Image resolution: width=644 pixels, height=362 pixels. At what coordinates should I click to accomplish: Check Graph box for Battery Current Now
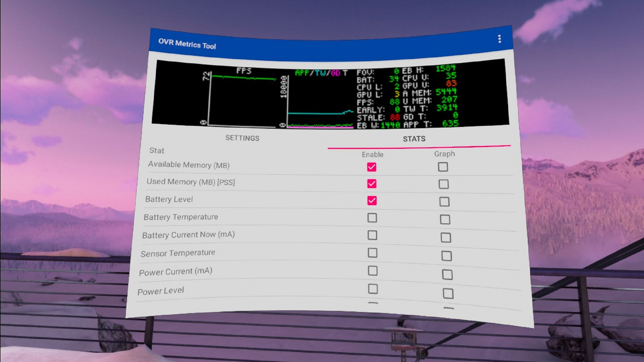[445, 238]
